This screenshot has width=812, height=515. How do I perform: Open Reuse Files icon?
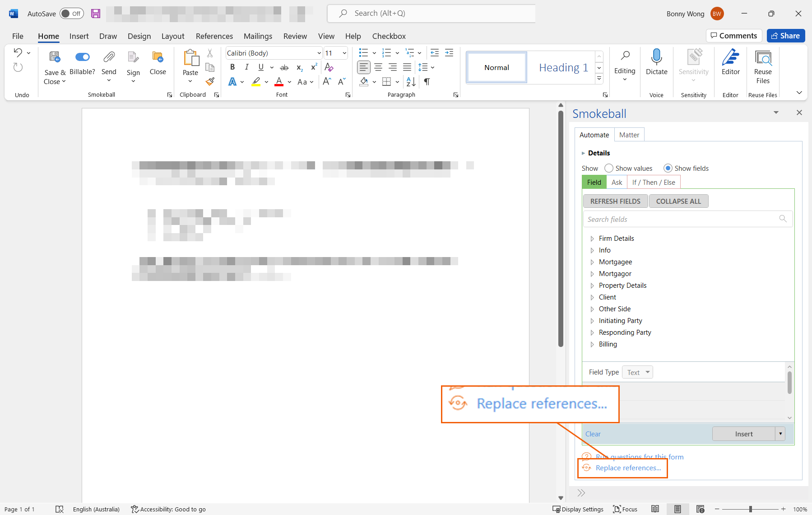point(763,58)
